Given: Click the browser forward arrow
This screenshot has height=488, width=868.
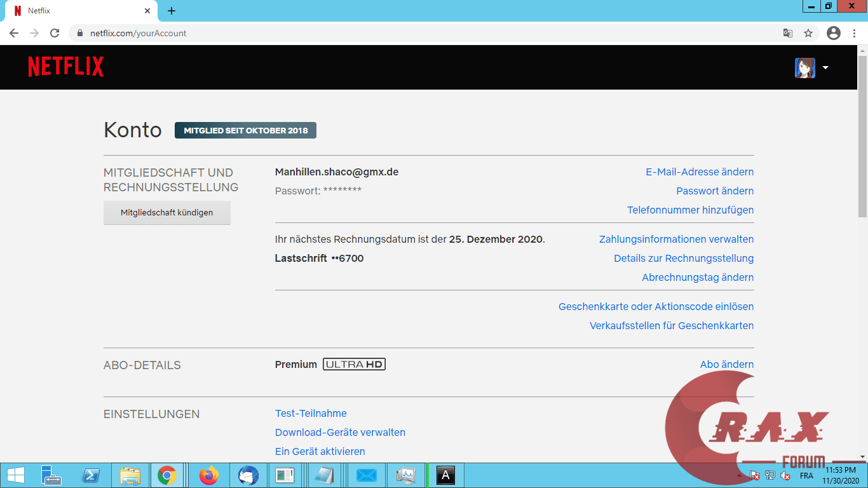Looking at the screenshot, I should point(34,33).
